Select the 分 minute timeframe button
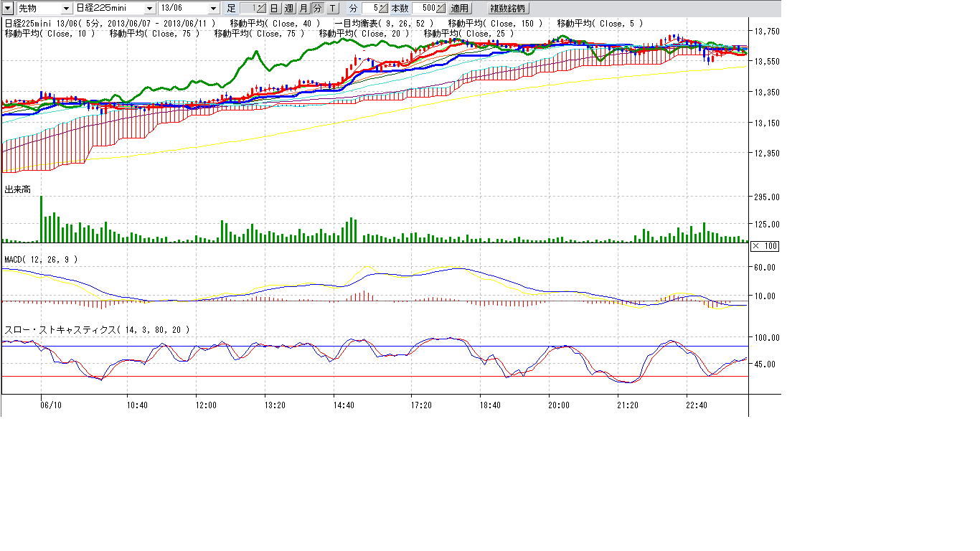The width and height of the screenshot is (980, 551). coord(317,9)
